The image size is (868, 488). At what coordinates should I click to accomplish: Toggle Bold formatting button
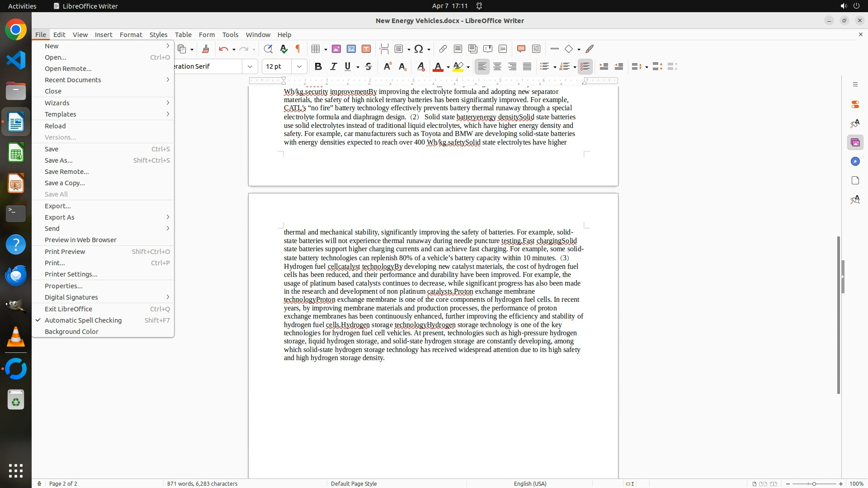pos(318,66)
